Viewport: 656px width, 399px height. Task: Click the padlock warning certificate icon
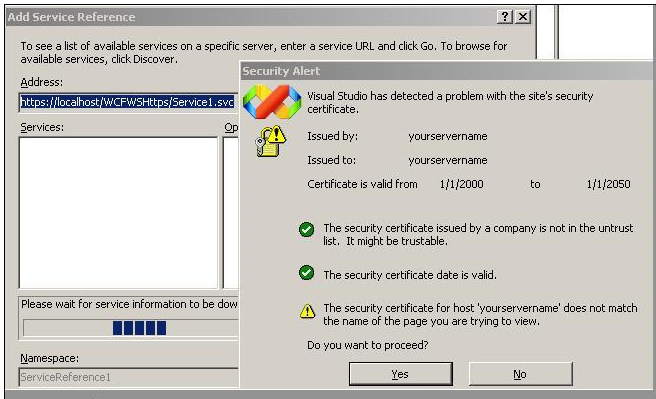271,141
